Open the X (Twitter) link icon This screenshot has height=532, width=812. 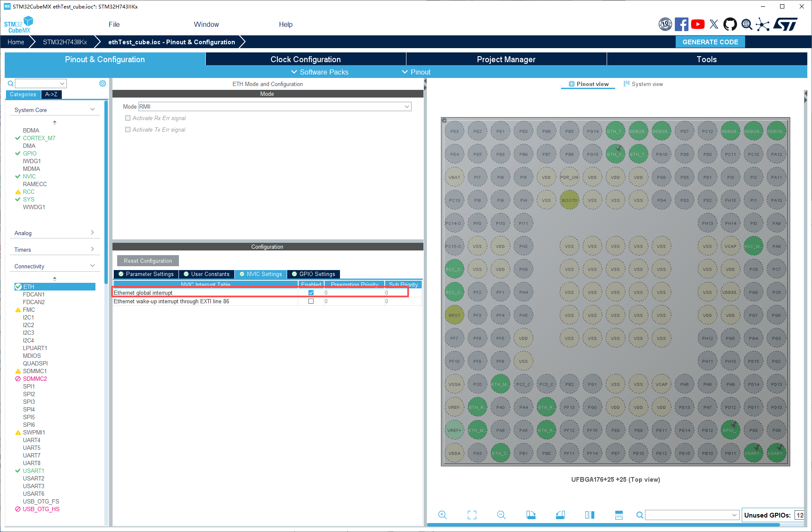click(714, 24)
